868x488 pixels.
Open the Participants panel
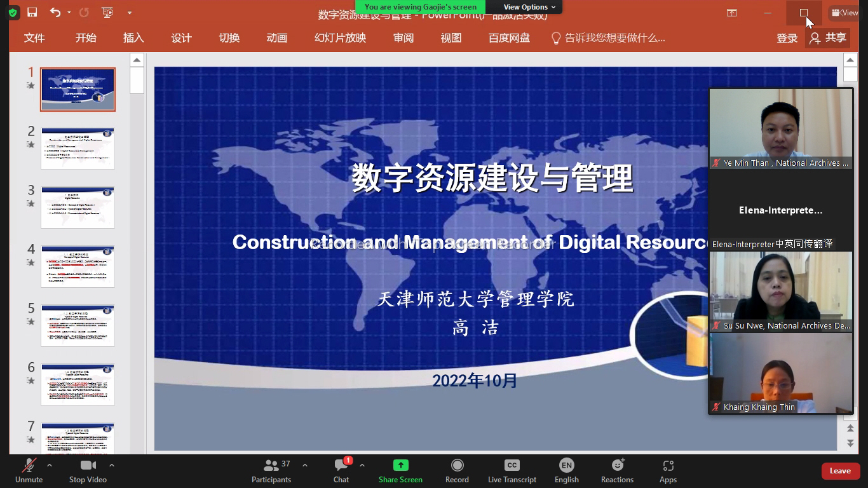271,471
